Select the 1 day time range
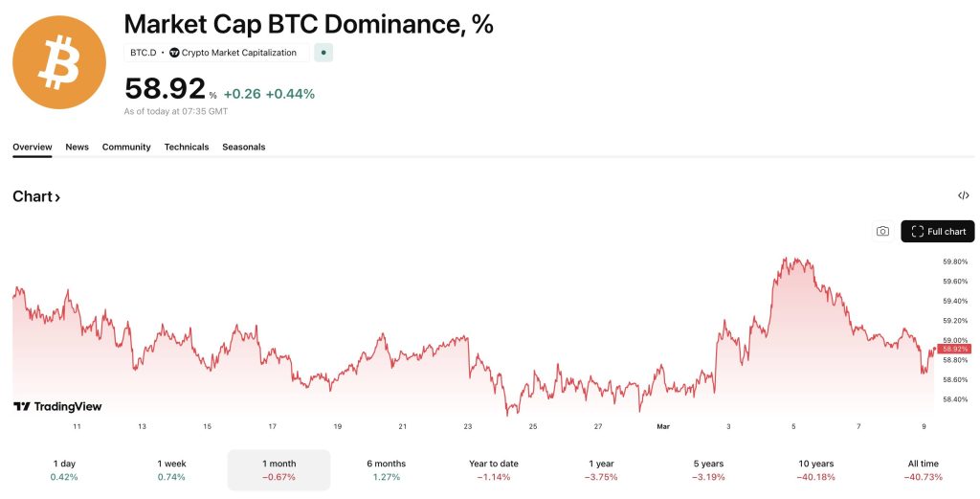 tap(64, 469)
